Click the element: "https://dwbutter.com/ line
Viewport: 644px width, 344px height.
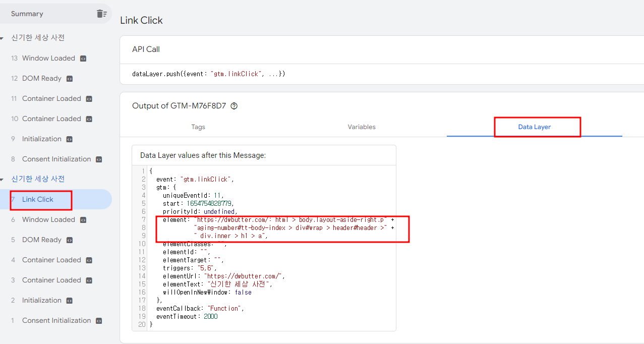278,219
